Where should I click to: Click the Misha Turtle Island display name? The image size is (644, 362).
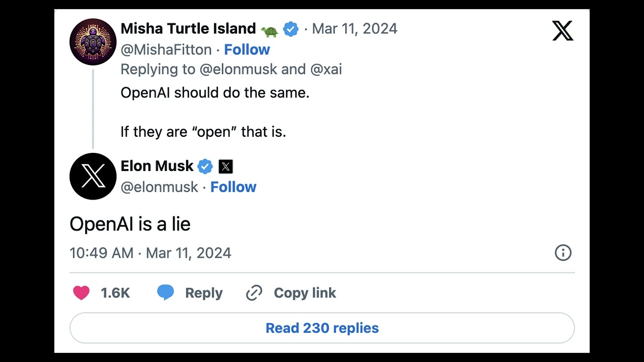(x=188, y=29)
